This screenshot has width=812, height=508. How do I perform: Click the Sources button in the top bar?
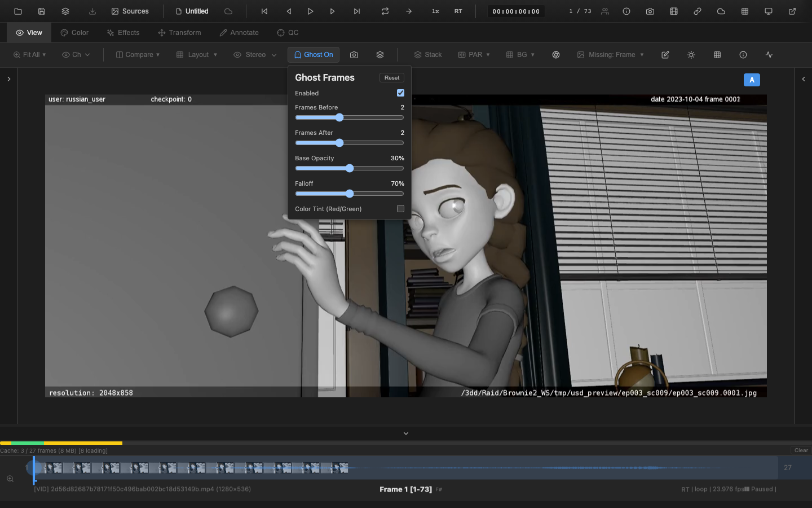130,11
